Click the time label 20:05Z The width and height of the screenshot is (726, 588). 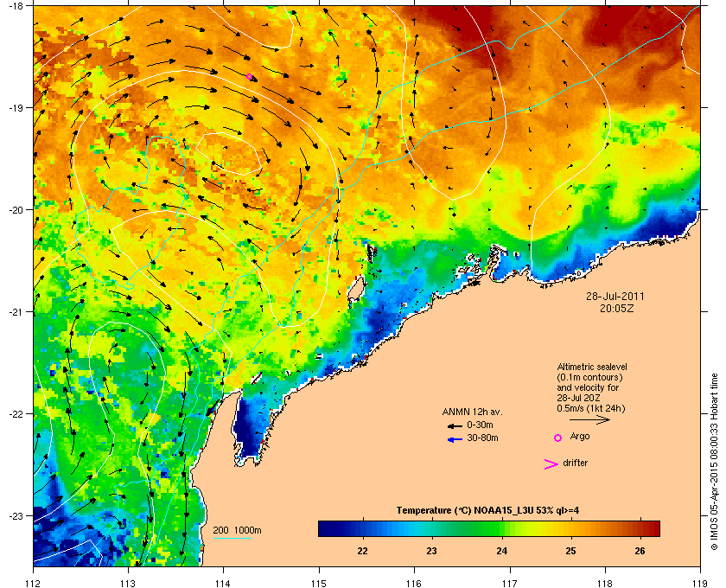tap(617, 308)
